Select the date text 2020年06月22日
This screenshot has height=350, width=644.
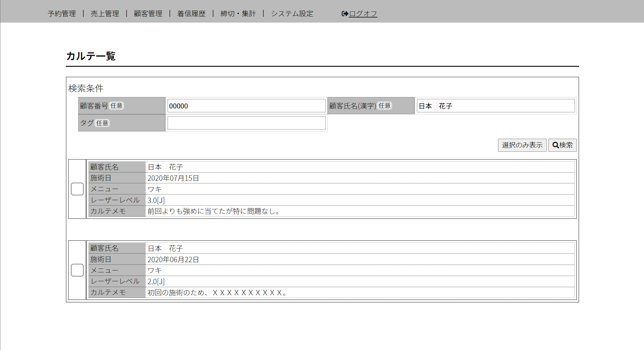pyautogui.click(x=173, y=260)
